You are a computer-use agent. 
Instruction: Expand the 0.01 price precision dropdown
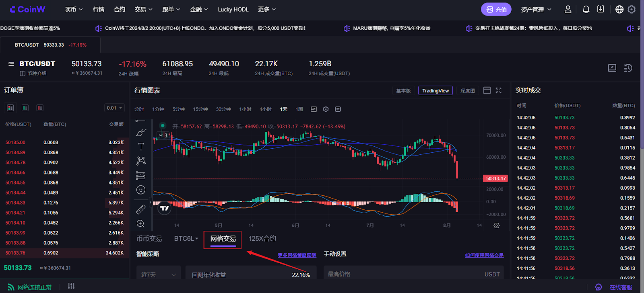click(114, 108)
